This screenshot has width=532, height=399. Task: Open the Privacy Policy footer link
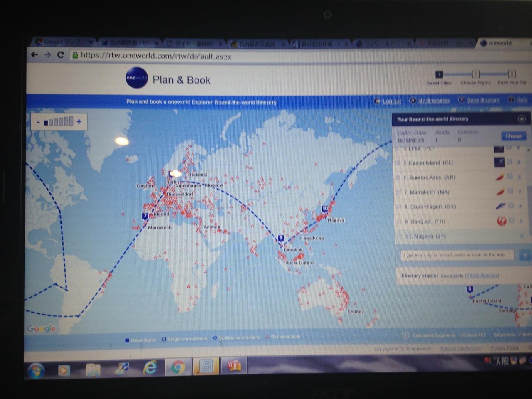pyautogui.click(x=505, y=348)
